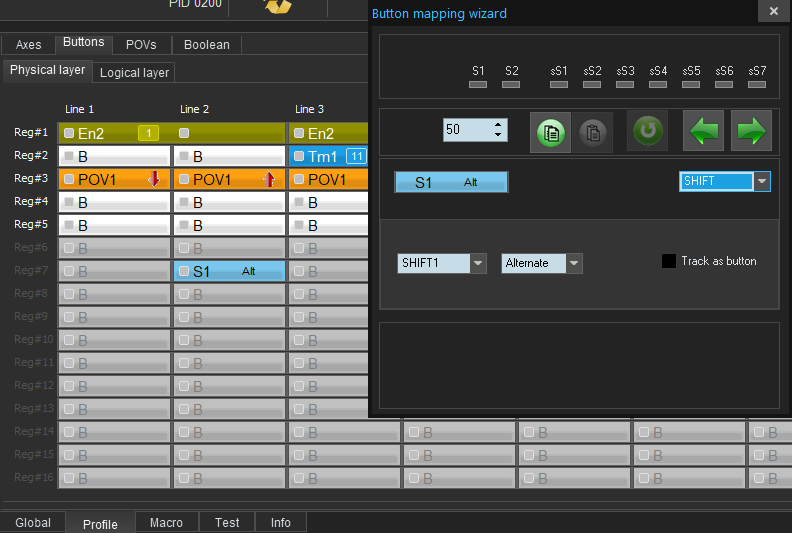Expand the SHIFT1 selector dropdown
The width and height of the screenshot is (792, 533).
pos(478,263)
